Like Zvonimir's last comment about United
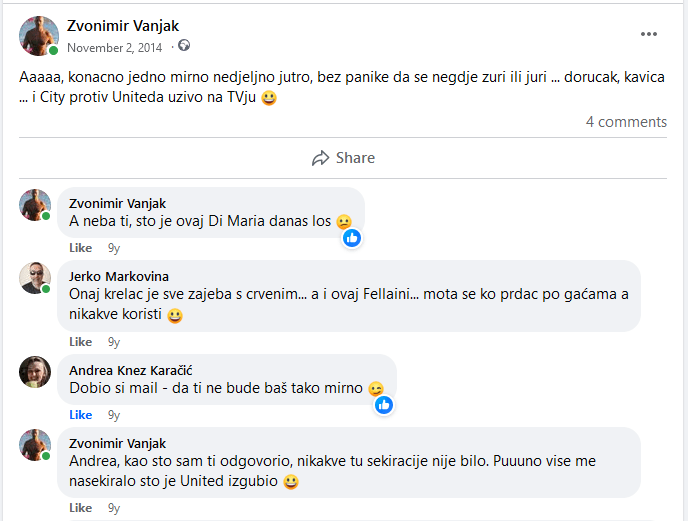This screenshot has height=521, width=688. (x=80, y=508)
